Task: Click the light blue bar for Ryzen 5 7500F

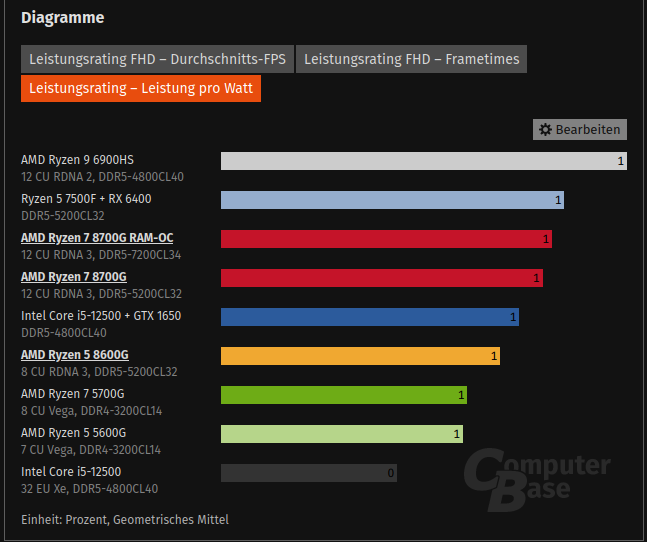Action: 392,200
